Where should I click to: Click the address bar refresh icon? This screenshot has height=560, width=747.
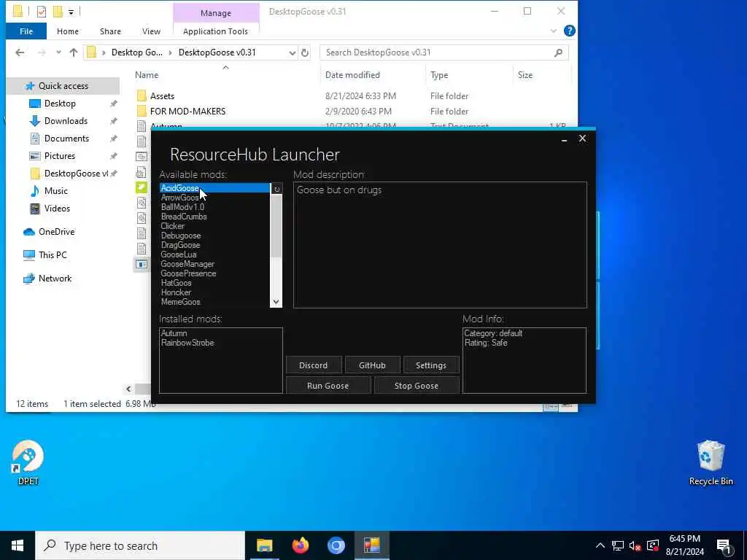[305, 52]
